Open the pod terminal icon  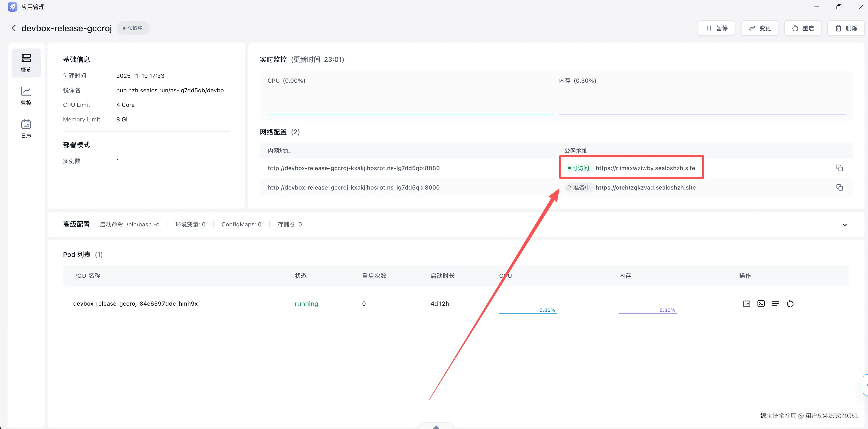point(761,303)
